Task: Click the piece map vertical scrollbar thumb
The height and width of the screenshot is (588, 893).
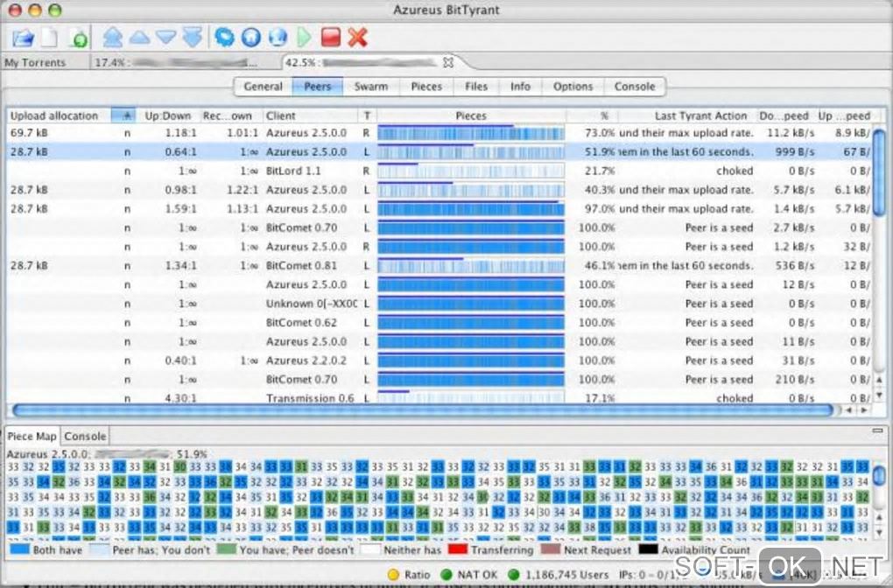Action: (879, 475)
